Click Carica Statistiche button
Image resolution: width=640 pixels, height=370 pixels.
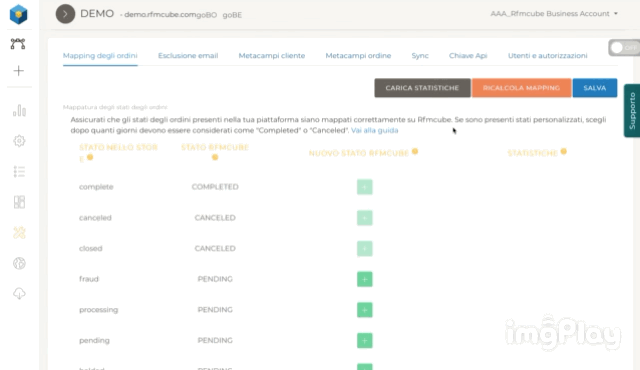point(422,88)
